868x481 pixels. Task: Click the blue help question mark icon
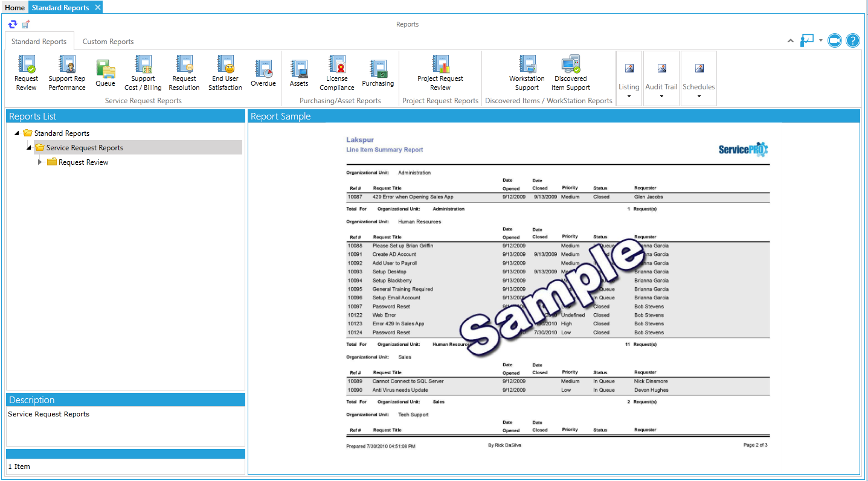(x=852, y=40)
